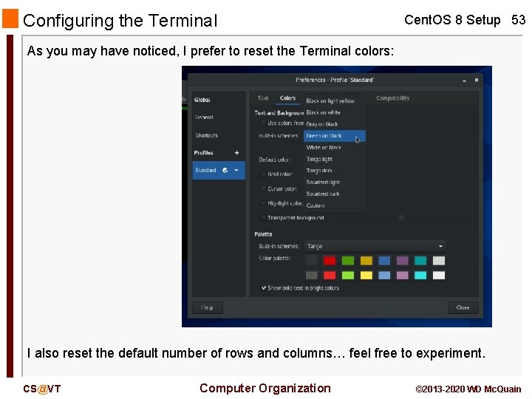The height and width of the screenshot is (399, 532).
Task: Uncheck Show bold text in bright colors
Action: pos(263,287)
